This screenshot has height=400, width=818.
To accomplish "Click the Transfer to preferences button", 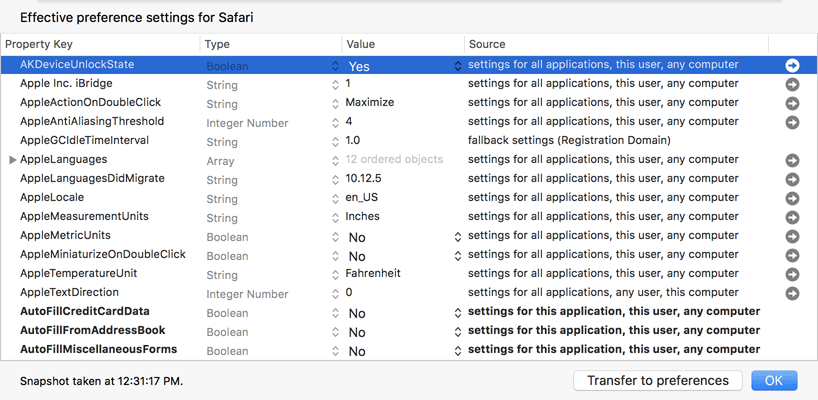I will pos(657,381).
